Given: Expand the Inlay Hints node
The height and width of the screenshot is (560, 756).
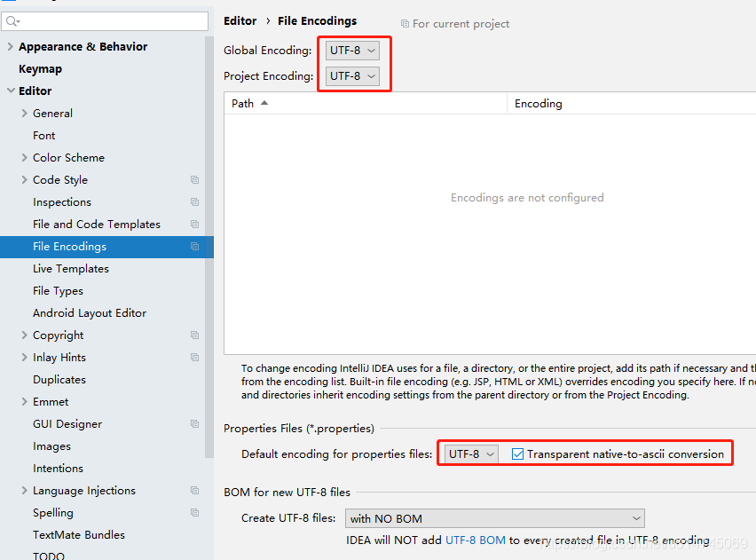Looking at the screenshot, I should point(24,358).
